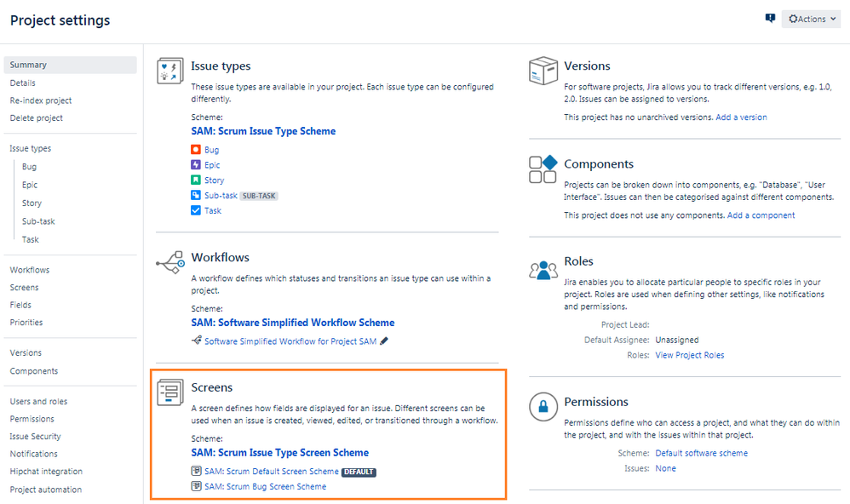Screen dimensions: 850x504
Task: Click the green Story issue type icon
Action: [196, 180]
